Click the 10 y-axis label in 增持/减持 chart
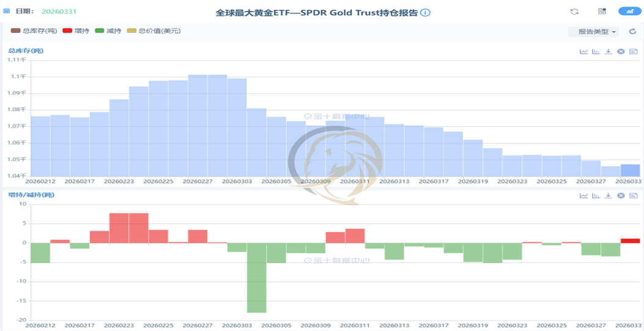The image size is (644, 331). [x=23, y=205]
